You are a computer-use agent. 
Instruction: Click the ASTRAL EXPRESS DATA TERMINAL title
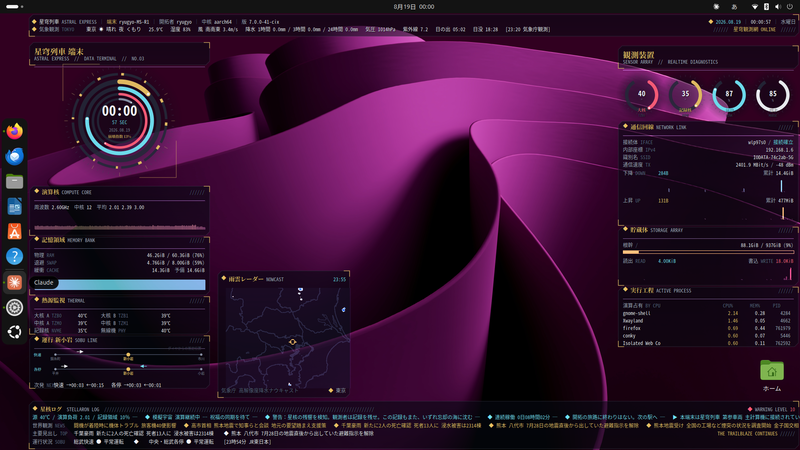pos(89,55)
